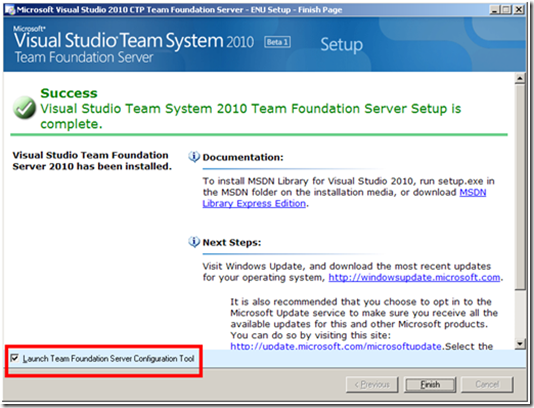
Task: Click the vertical scrollbar thumb
Action: coord(520,187)
